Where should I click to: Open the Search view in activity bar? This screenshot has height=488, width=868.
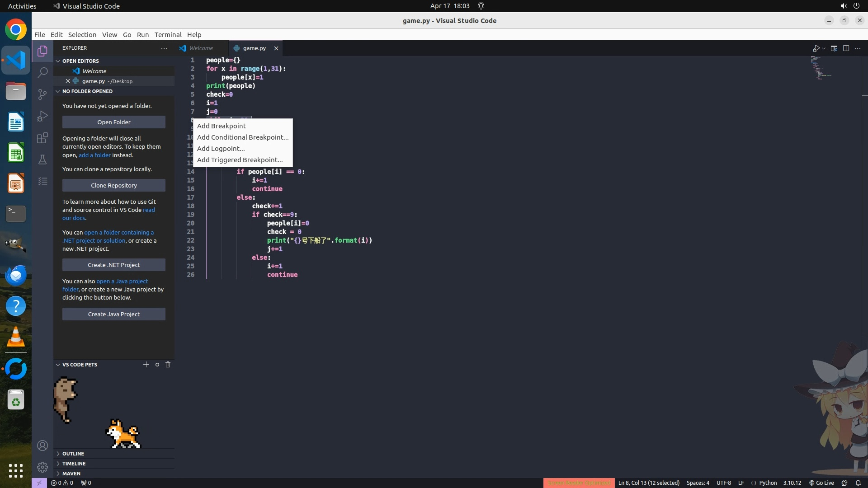point(42,72)
